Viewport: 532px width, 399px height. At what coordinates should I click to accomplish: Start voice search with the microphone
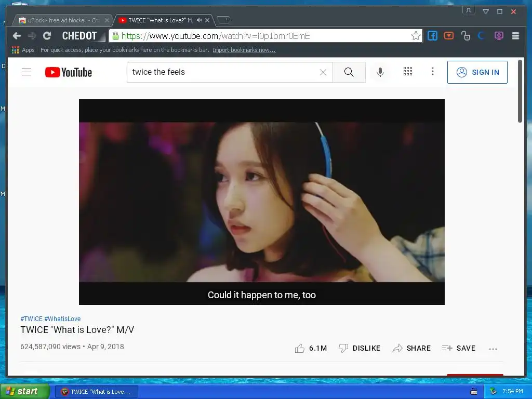(x=380, y=72)
